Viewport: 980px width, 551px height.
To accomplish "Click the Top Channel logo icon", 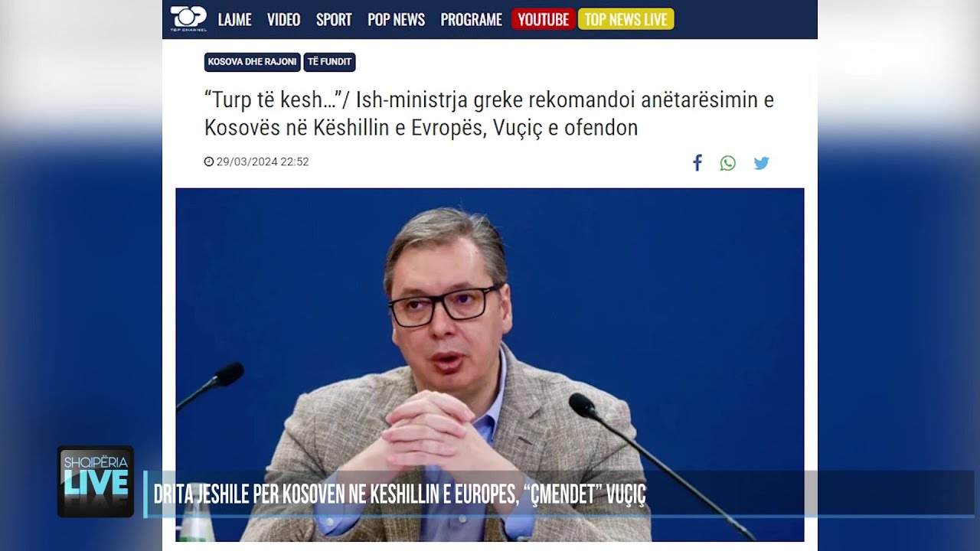I will click(x=188, y=18).
